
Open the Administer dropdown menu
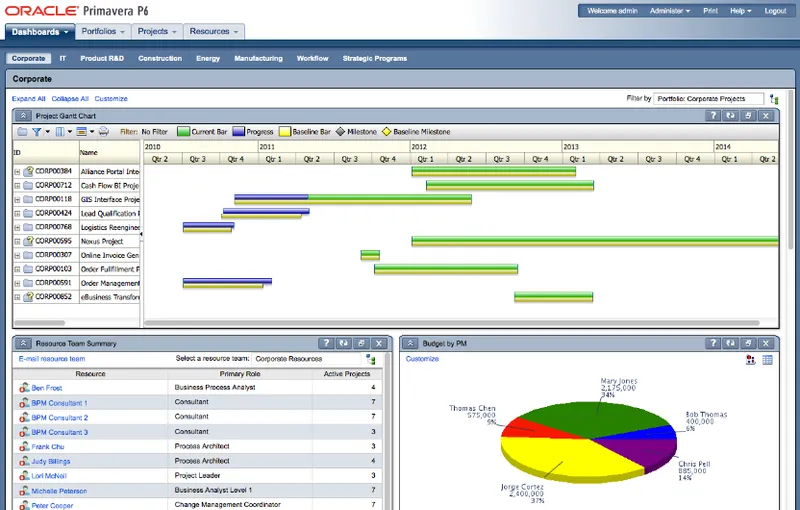(669, 11)
